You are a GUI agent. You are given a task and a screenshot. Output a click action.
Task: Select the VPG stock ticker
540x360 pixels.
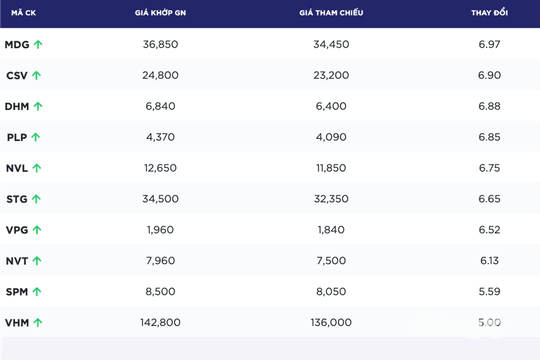[x=17, y=230]
